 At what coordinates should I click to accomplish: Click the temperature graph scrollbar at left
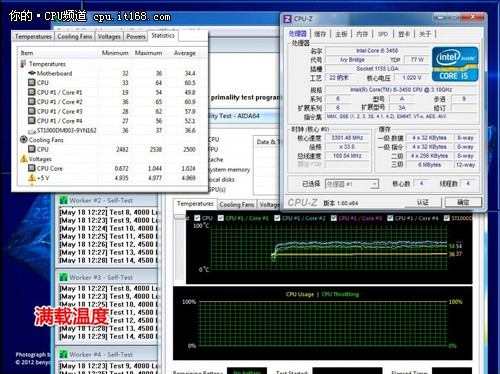[179, 247]
